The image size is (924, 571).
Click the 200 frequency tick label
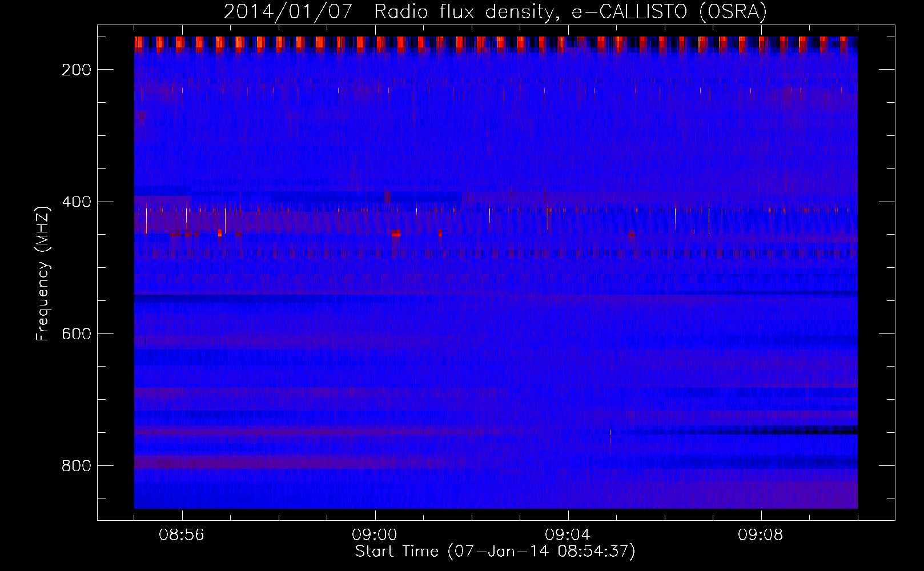click(77, 70)
